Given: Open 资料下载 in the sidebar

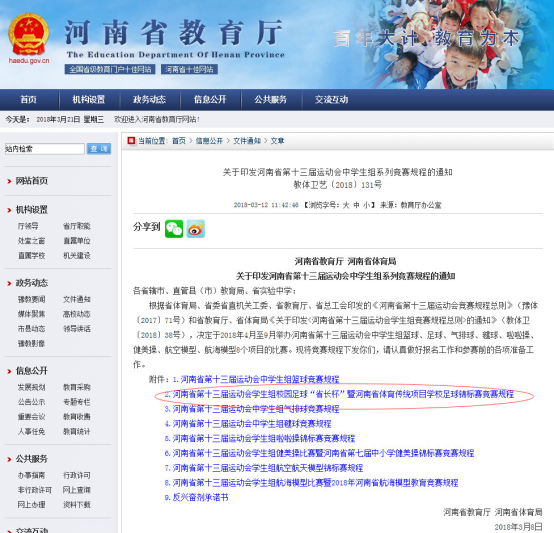Looking at the screenshot, I should coord(77,505).
